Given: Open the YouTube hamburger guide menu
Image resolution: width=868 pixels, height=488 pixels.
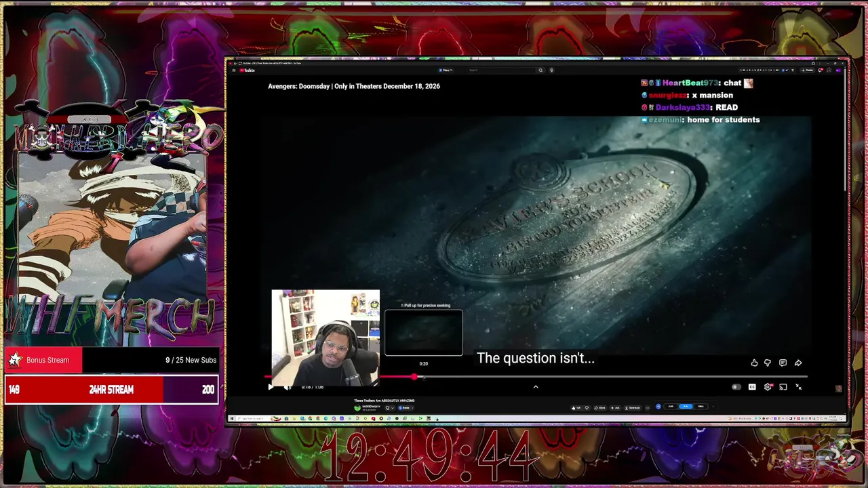Looking at the screenshot, I should click(233, 70).
